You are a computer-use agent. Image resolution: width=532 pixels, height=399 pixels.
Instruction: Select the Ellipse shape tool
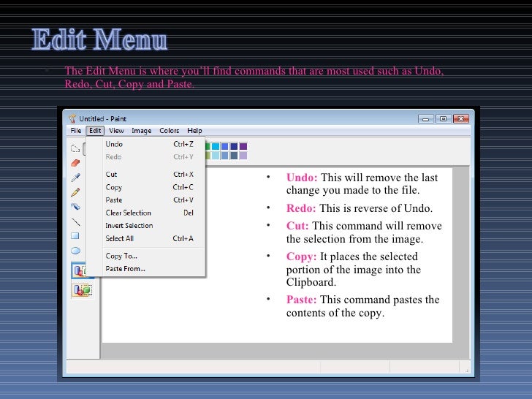(75, 251)
